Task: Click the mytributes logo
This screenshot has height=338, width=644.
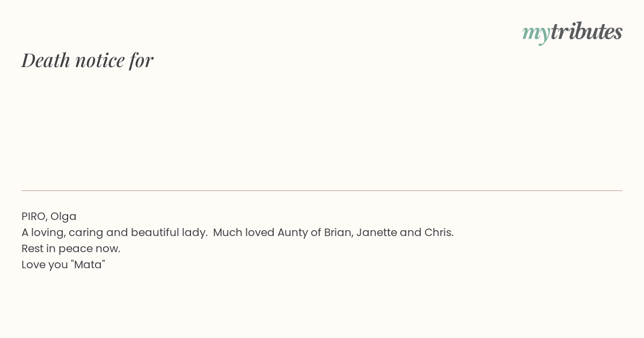Action: 572,32
